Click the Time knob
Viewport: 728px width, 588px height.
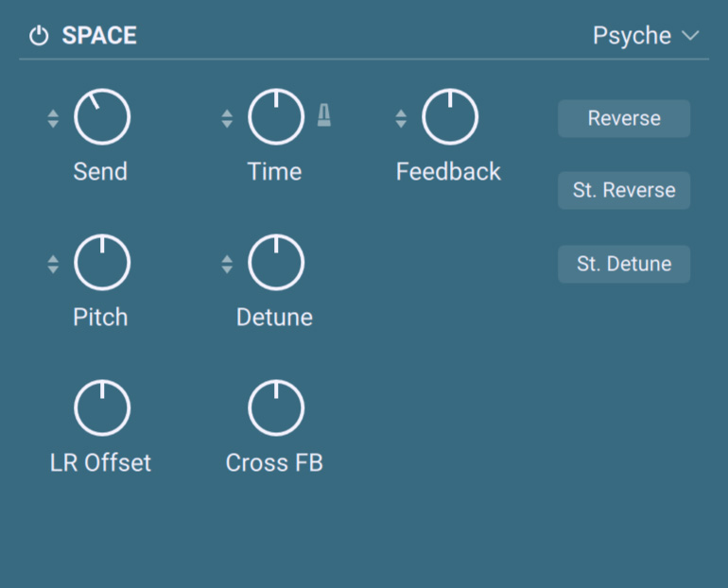[x=276, y=118]
